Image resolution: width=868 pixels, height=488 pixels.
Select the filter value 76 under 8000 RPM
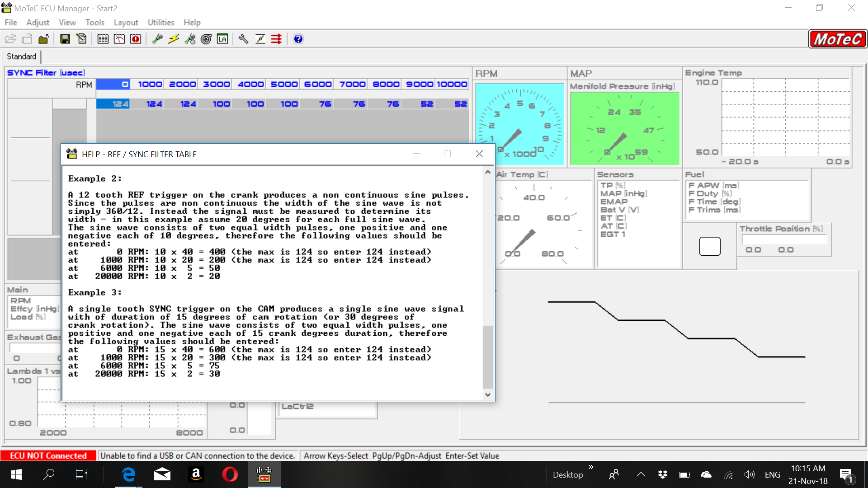point(384,104)
